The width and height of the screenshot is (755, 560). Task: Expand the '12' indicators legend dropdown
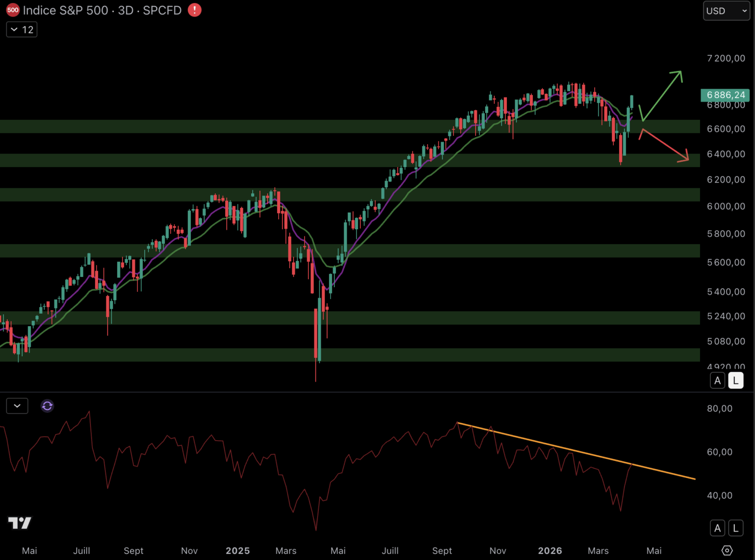22,30
